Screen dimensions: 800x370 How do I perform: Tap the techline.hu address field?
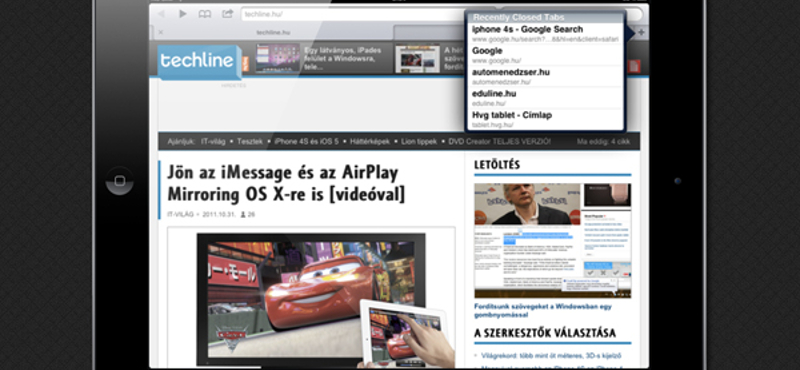[x=352, y=14]
